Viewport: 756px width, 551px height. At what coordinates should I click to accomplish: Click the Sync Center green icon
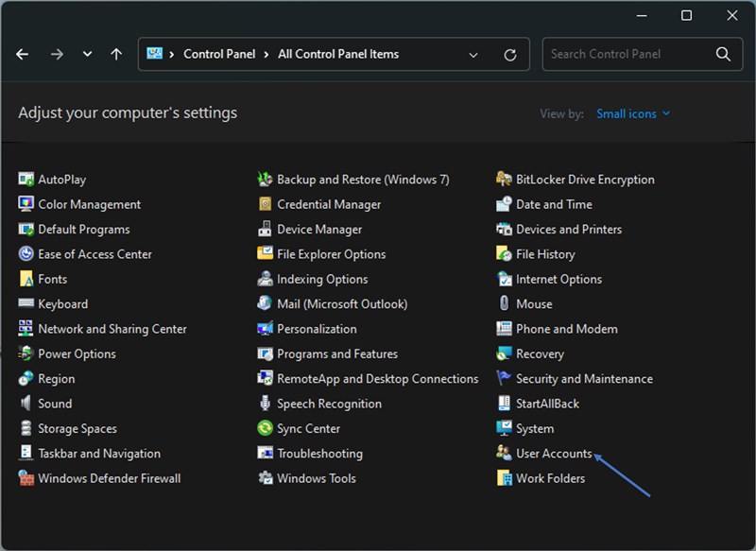pyautogui.click(x=265, y=428)
